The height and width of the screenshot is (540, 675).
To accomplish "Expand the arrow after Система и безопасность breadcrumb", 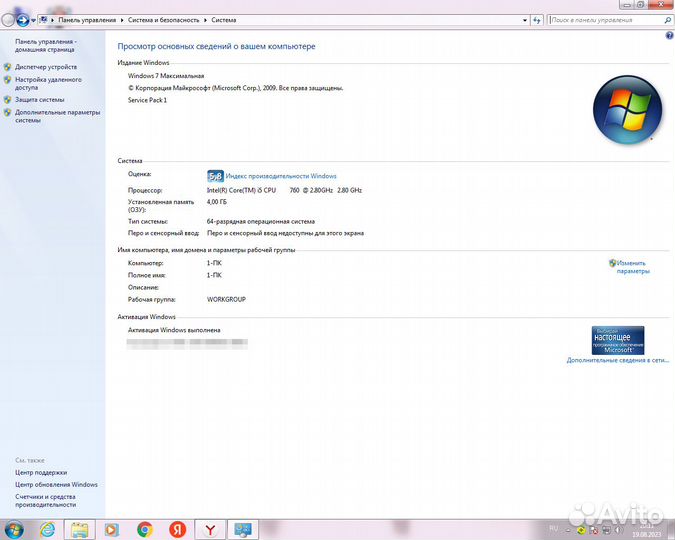I will pyautogui.click(x=205, y=20).
